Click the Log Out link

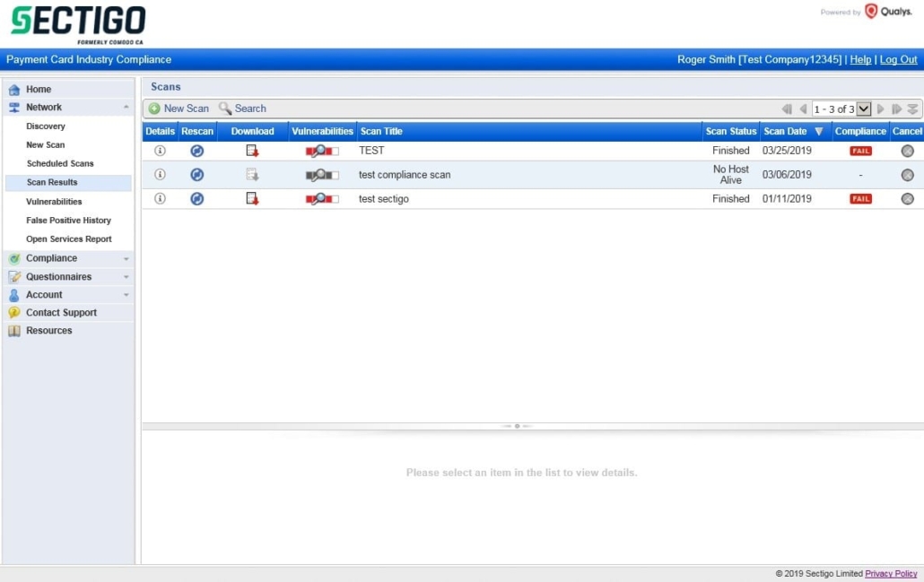(x=898, y=59)
